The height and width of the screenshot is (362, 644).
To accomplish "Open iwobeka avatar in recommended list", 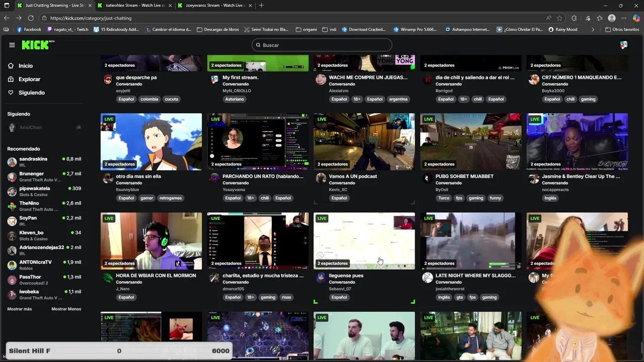I will pos(12,295).
